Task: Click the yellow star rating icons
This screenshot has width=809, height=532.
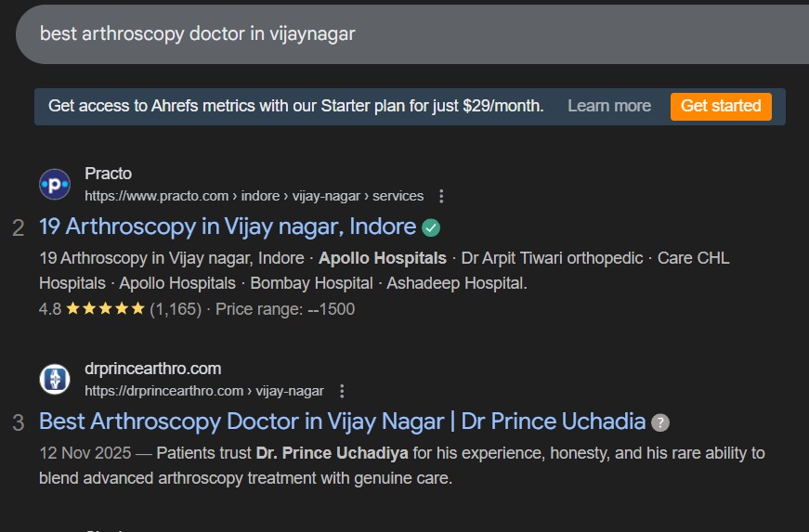Action: point(105,309)
